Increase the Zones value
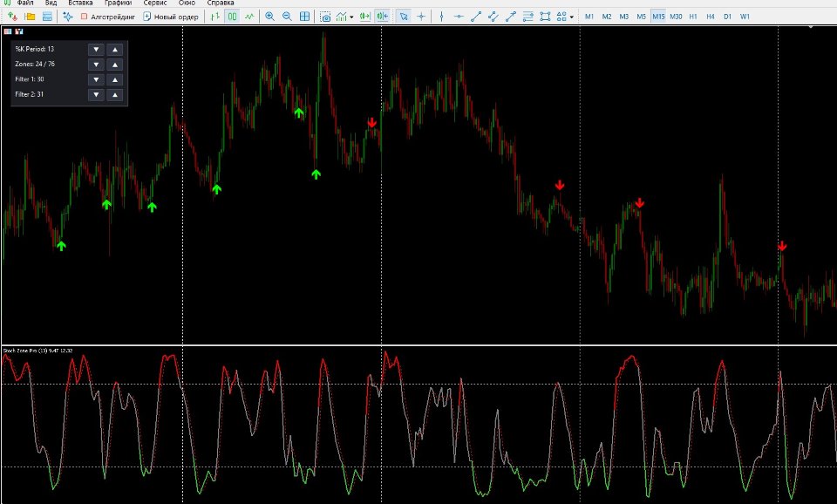This screenshot has width=837, height=504. point(115,65)
